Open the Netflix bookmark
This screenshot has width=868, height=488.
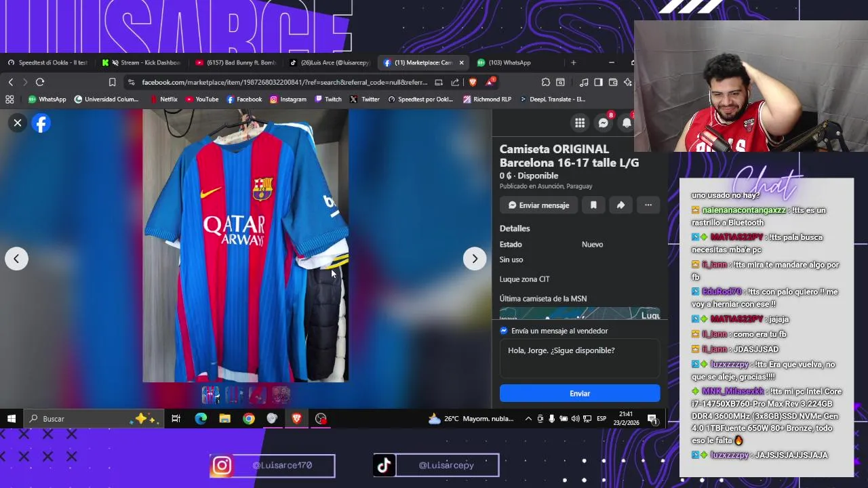pos(163,99)
